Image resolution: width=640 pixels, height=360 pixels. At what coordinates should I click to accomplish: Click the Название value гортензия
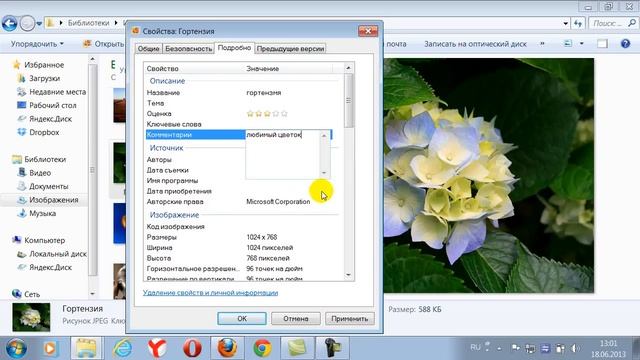(x=264, y=93)
